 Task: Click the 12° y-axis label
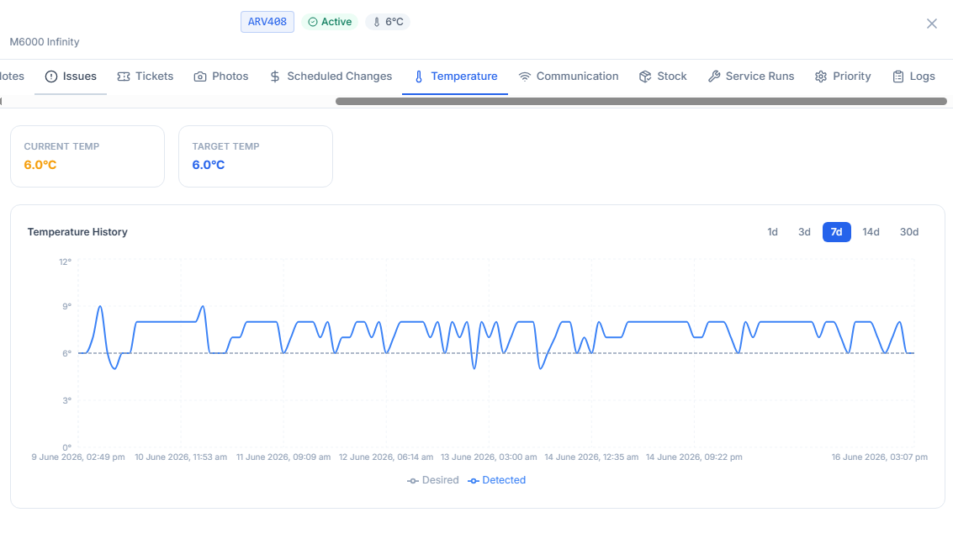coord(65,262)
